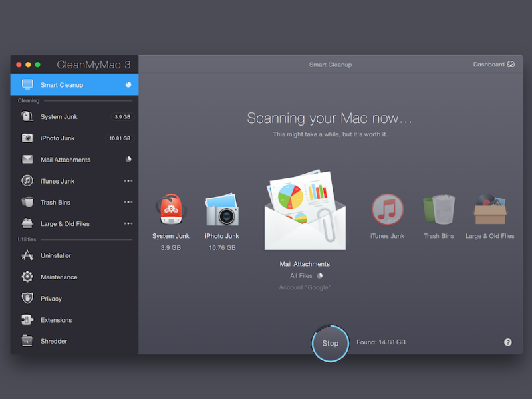Click the red System Junk vacuum in main panel
Viewport: 532px width, 399px height.
pyautogui.click(x=171, y=209)
